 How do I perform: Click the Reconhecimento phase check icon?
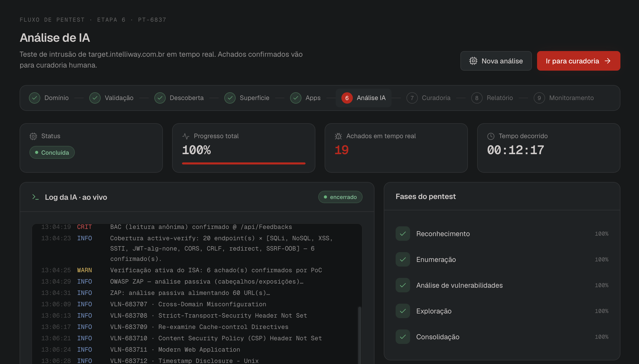click(x=403, y=234)
